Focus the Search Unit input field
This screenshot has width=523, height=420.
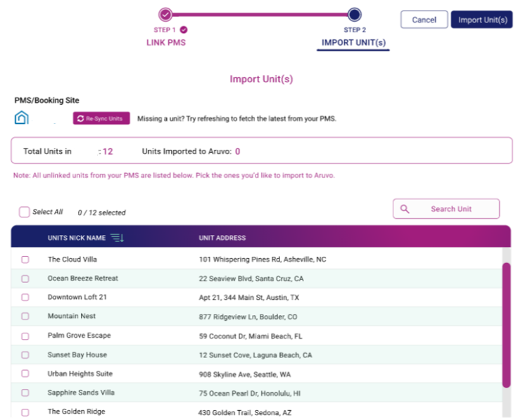(446, 209)
